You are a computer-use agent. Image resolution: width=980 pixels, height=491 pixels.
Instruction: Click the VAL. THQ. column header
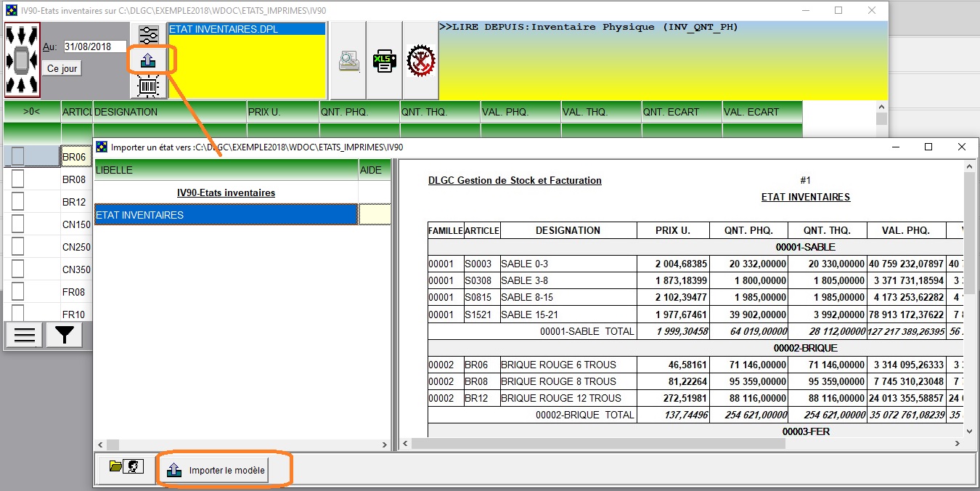tap(601, 112)
